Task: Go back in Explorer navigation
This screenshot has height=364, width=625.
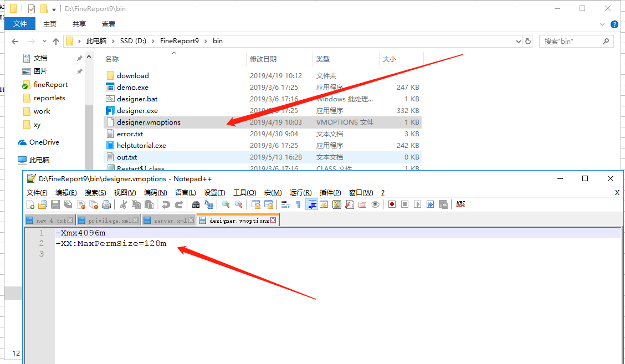Action: pos(15,42)
